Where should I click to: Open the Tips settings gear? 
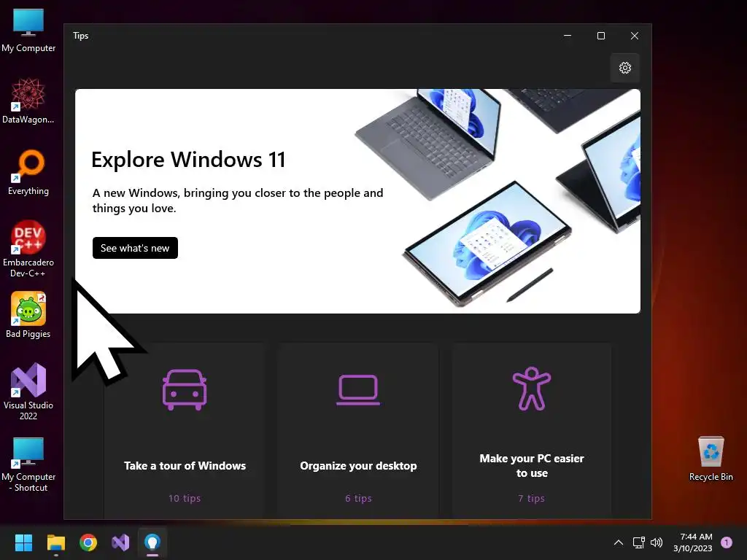click(x=624, y=68)
